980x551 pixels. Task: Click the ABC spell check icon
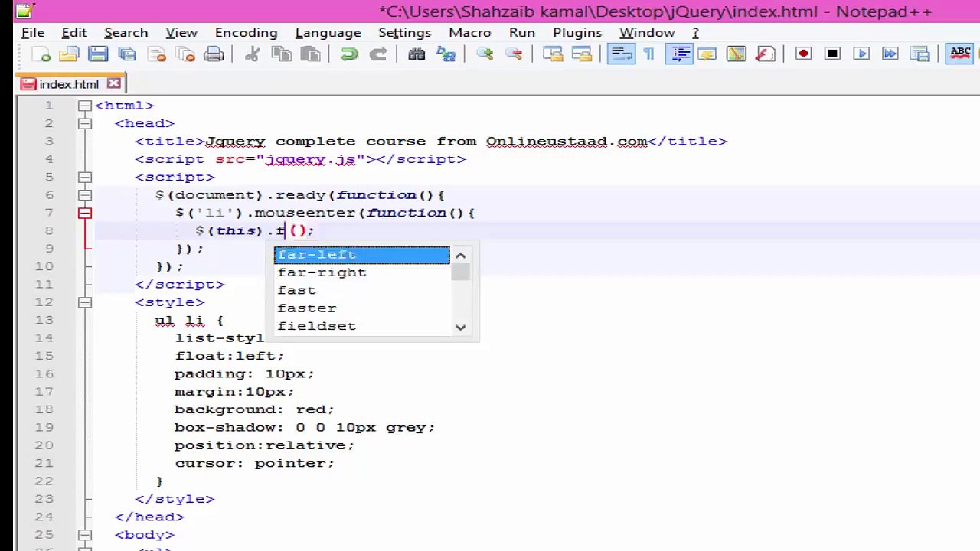coord(959,54)
